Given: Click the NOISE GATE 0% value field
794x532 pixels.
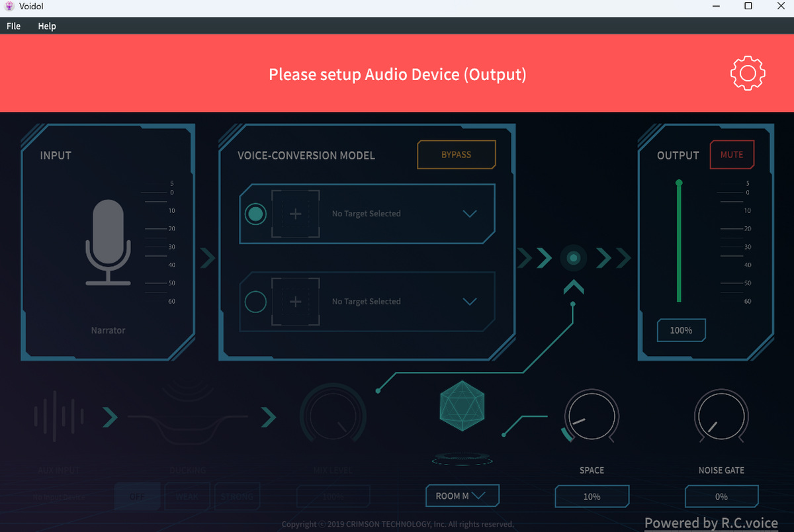Looking at the screenshot, I should [721, 496].
